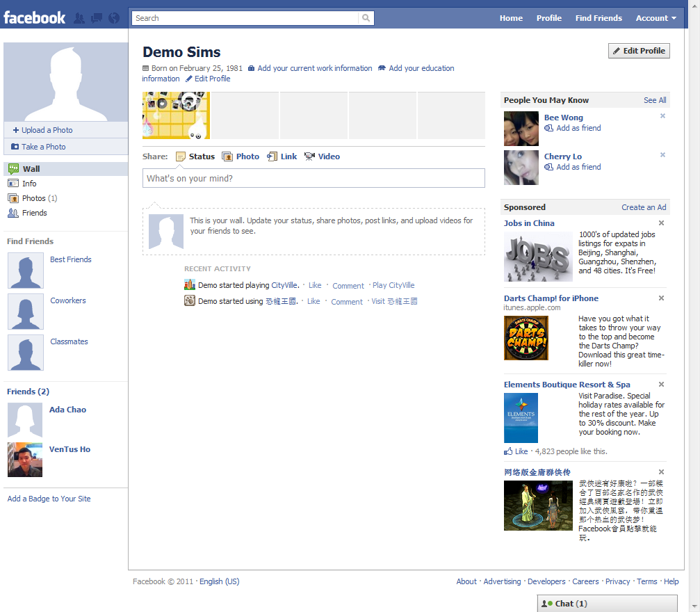Click Add as friend icon for Bee Wong
The image size is (700, 612).
(x=548, y=128)
